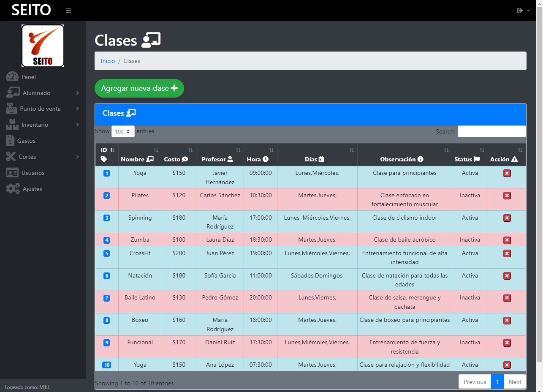Click the hamburger sidebar toggle icon
Screen dimensions: 543x392
68,11
